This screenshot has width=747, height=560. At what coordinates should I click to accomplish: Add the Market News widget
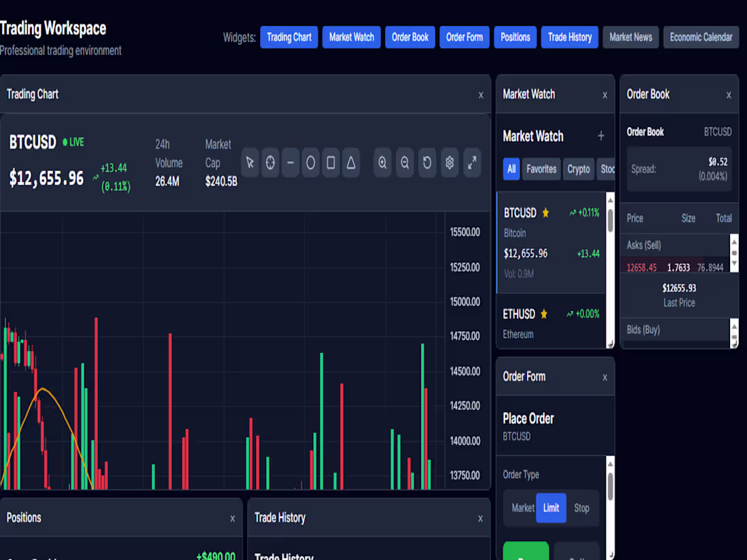pos(630,37)
